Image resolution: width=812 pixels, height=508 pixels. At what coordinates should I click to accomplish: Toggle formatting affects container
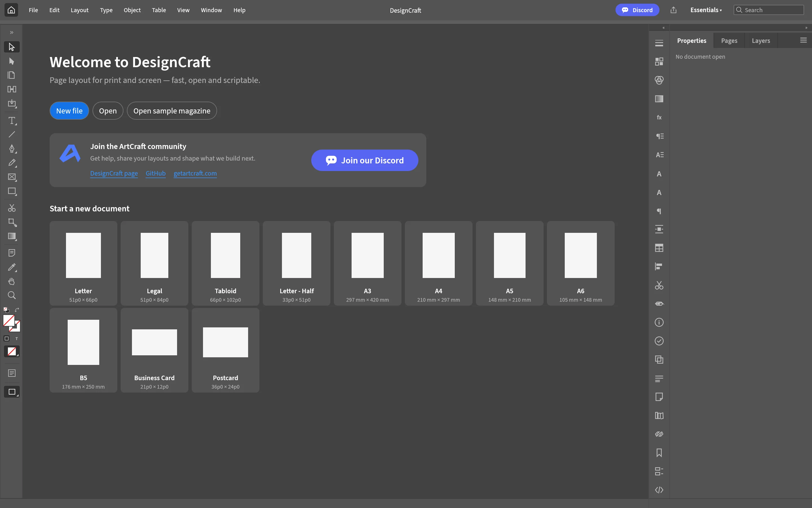[6, 339]
